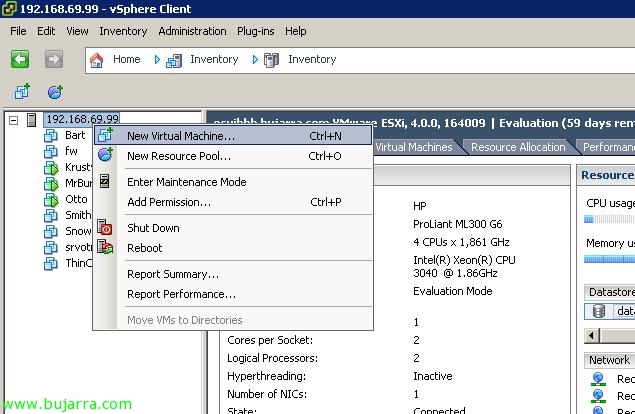Click the Reboot menu icon

point(105,247)
